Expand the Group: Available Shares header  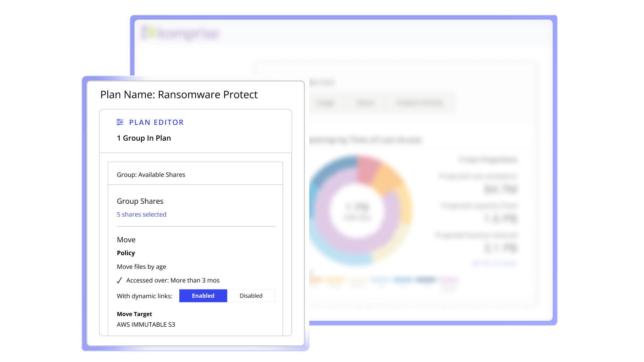(x=151, y=175)
